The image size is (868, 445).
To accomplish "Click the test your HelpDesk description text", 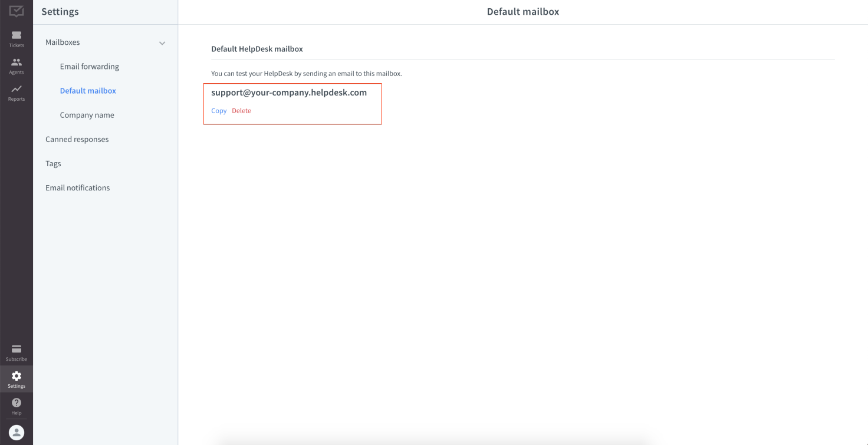I will [x=307, y=74].
